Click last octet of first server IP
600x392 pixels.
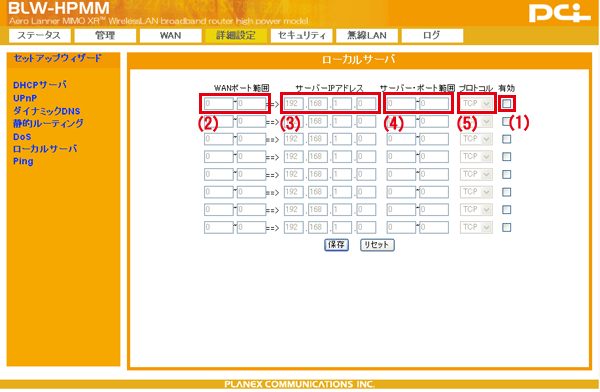pos(366,103)
